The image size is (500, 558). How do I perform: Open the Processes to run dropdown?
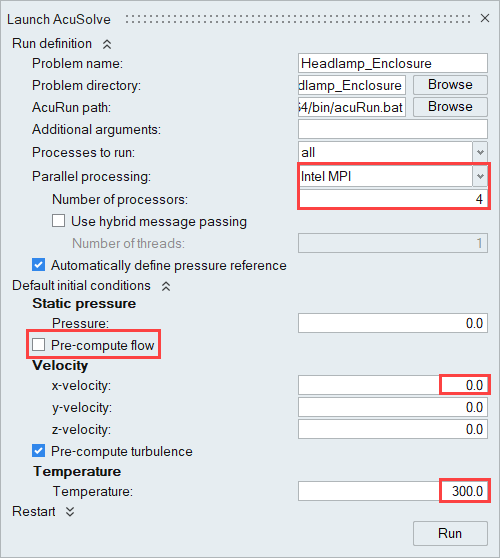pyautogui.click(x=480, y=152)
